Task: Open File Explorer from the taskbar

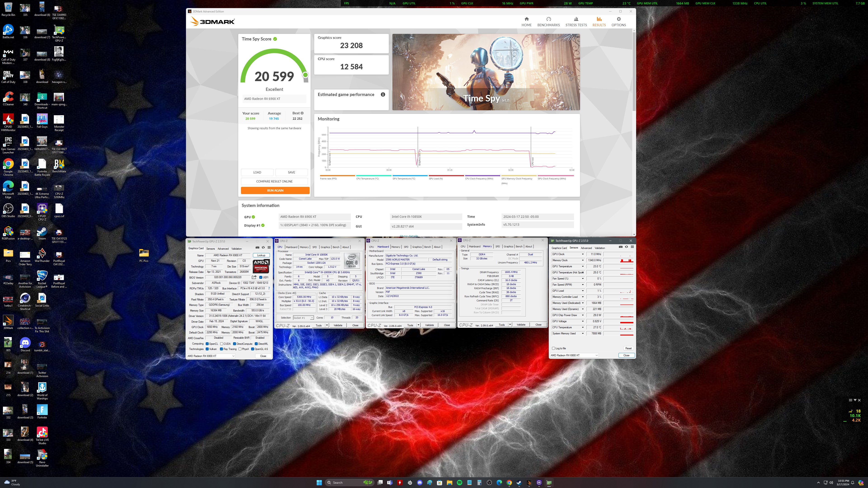Action: click(x=449, y=483)
